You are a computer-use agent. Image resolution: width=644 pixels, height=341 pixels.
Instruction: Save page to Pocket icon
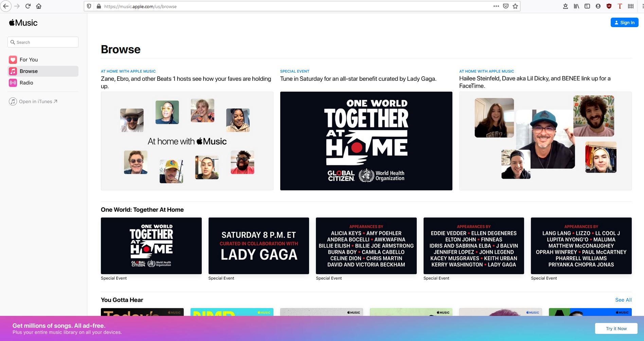(x=506, y=6)
